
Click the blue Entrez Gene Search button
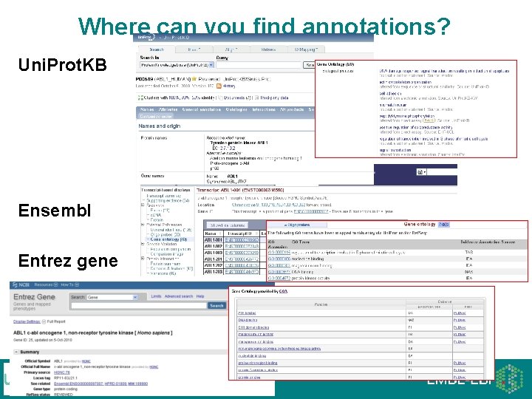point(216,306)
